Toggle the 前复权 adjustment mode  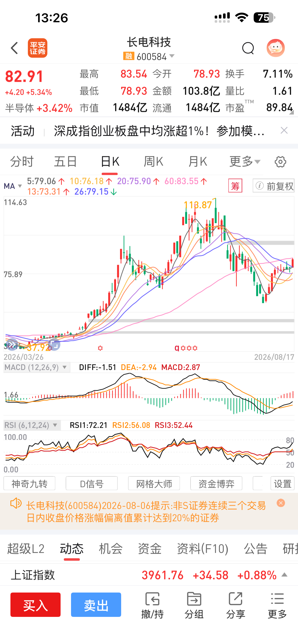click(x=273, y=186)
